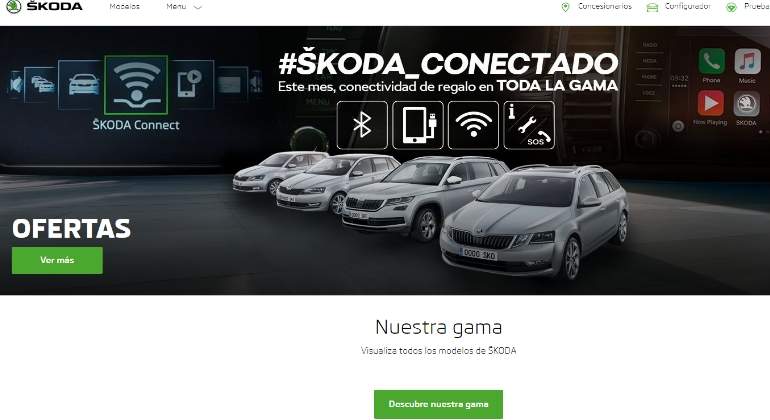Select the Bluetooth icon in banner

(x=362, y=125)
